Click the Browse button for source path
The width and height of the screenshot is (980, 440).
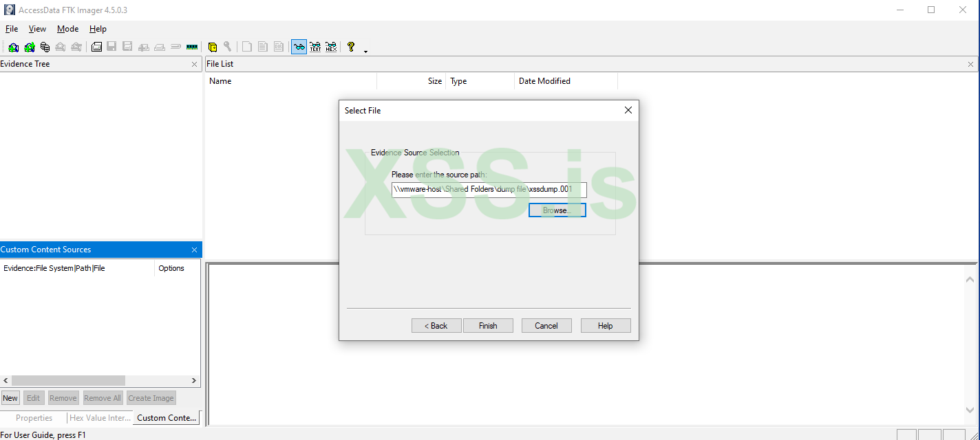point(557,210)
